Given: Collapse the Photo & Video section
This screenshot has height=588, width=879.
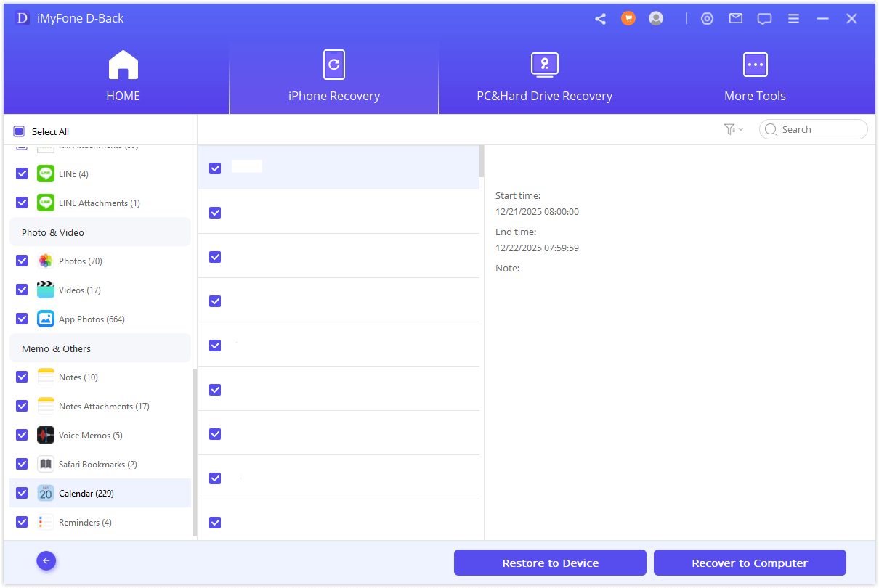Looking at the screenshot, I should [x=100, y=232].
